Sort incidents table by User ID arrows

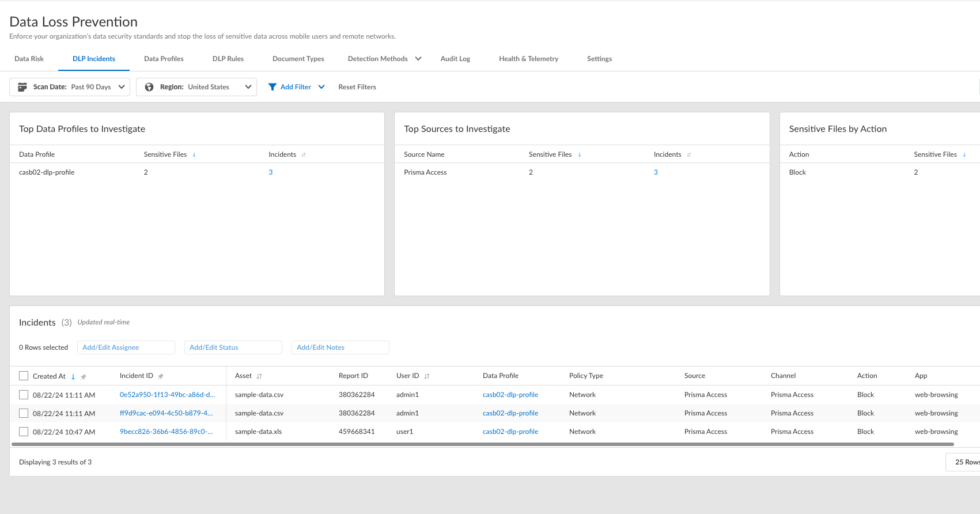tap(427, 376)
